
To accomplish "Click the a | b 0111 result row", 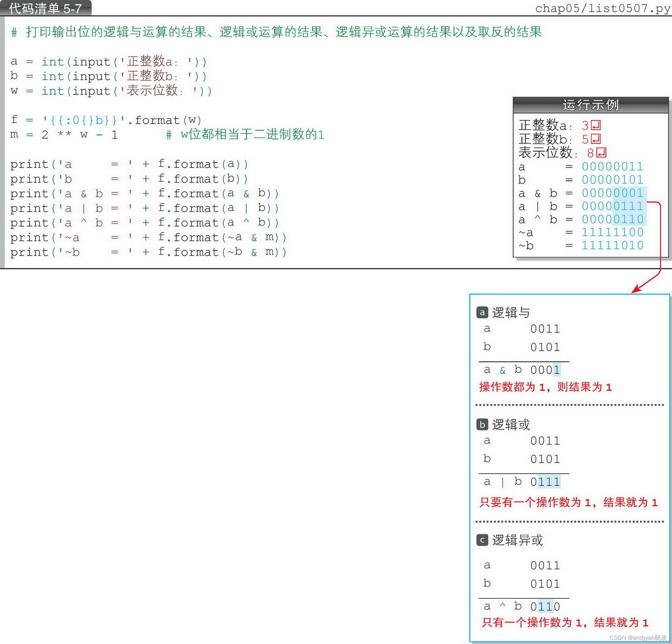I will coord(522,482).
